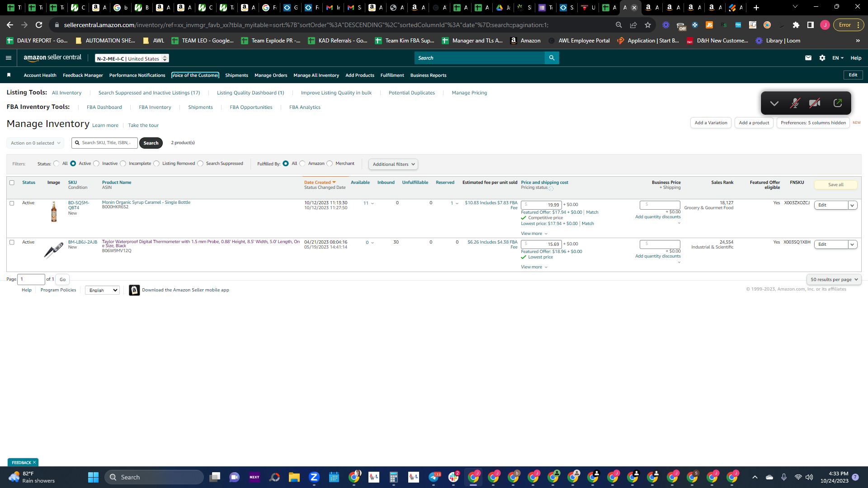Open the marketplace selector N-2-ME-I-C
Viewport: 868px width, 488px height.
(132, 58)
